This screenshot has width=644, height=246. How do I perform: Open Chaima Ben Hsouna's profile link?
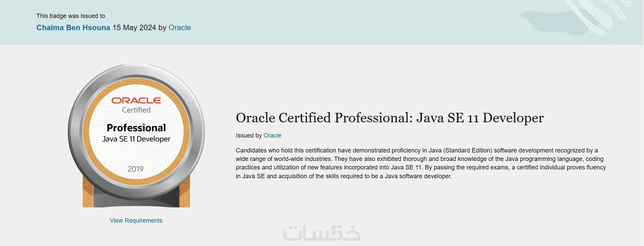[x=73, y=28]
